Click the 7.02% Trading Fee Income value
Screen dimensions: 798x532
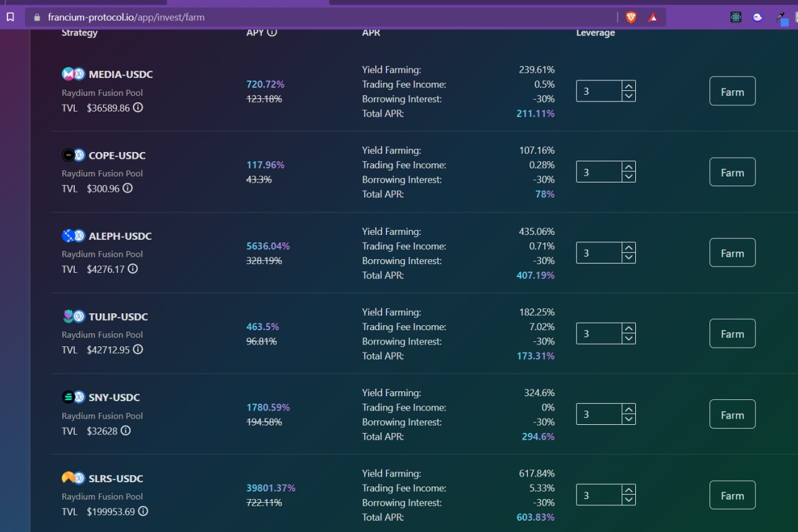click(542, 326)
